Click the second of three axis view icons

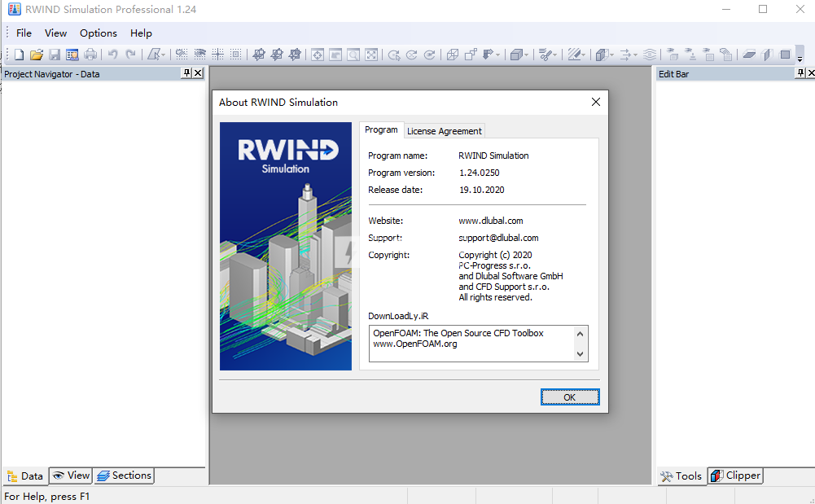[x=277, y=55]
